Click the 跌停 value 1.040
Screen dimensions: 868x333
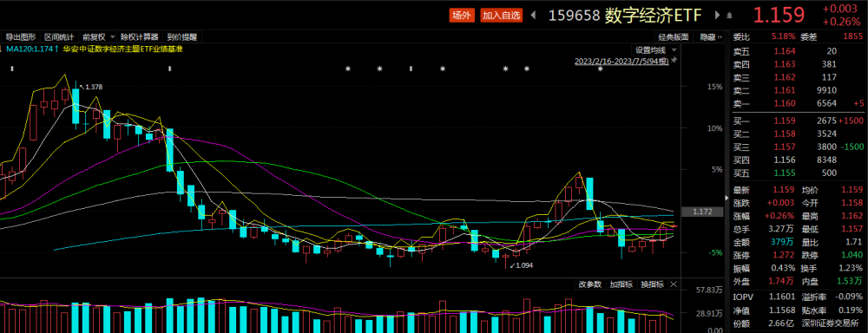[x=852, y=256]
